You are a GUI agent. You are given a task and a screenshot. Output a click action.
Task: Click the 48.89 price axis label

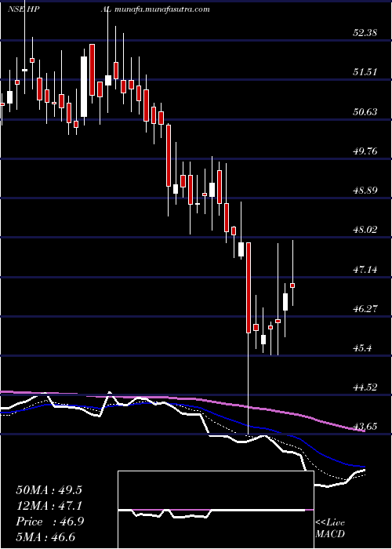[365, 191]
